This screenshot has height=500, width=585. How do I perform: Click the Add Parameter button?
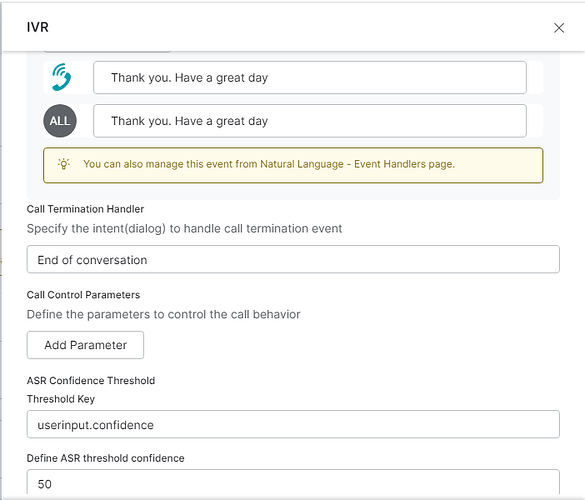[85, 345]
